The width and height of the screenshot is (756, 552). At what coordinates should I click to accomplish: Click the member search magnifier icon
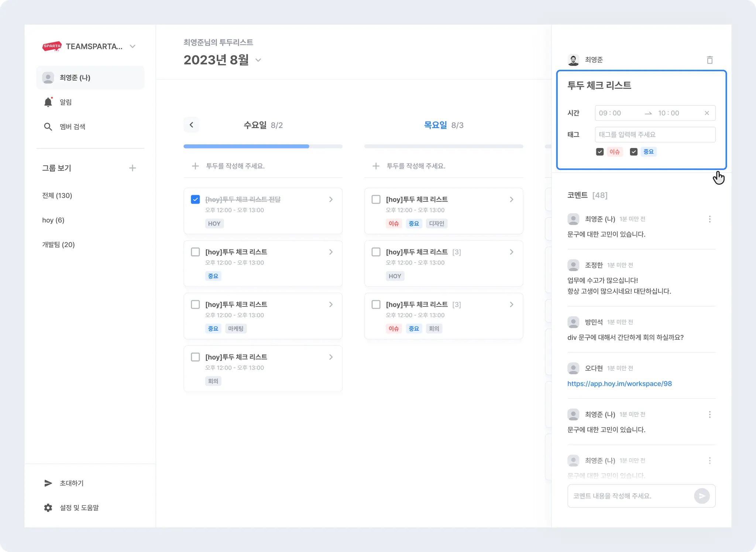click(48, 127)
